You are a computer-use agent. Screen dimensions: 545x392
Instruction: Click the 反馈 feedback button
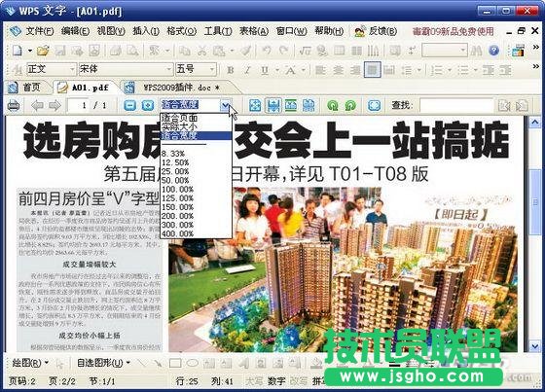tap(376, 31)
